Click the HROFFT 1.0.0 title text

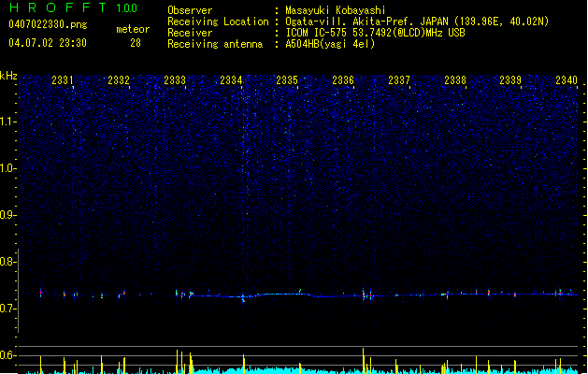coord(73,7)
